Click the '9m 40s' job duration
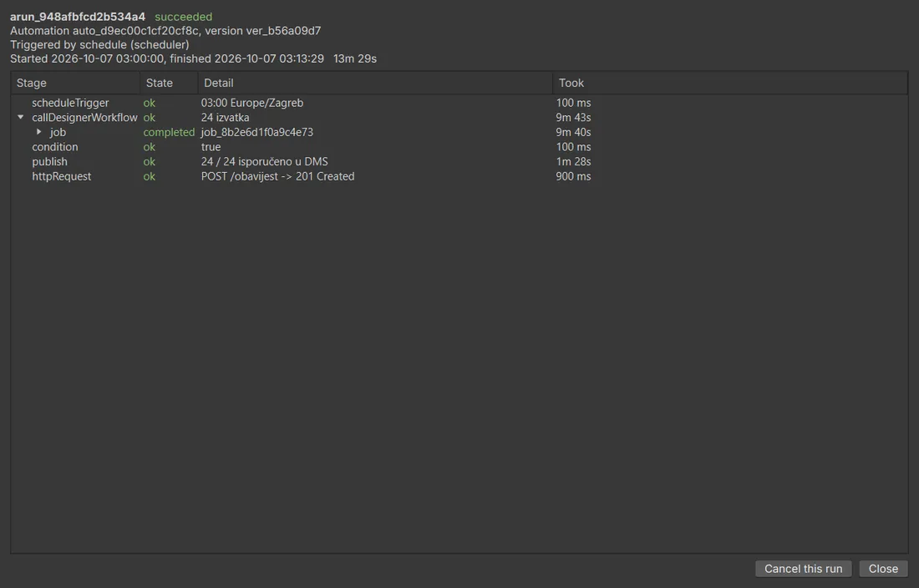Screen dimensions: 919x588 pyautogui.click(x=573, y=132)
